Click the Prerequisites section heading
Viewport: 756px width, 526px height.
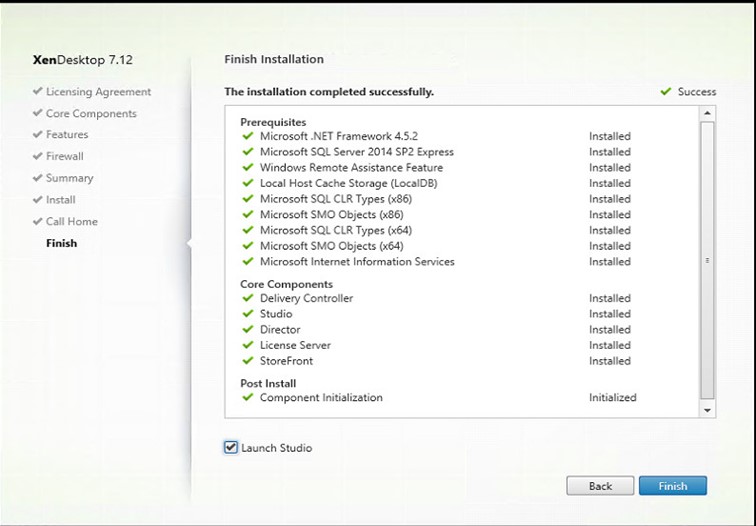click(x=273, y=122)
